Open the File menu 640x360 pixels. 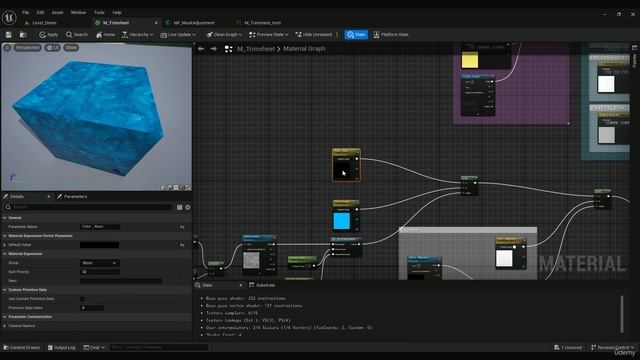pos(25,13)
